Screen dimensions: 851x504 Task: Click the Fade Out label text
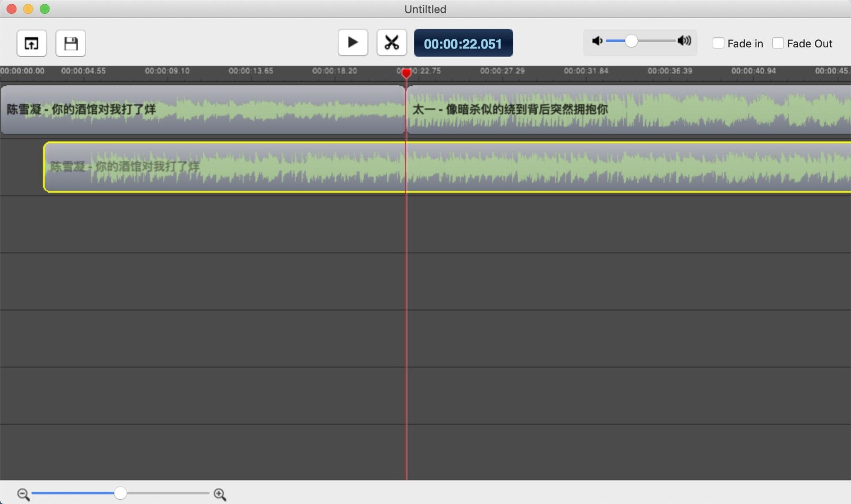810,44
